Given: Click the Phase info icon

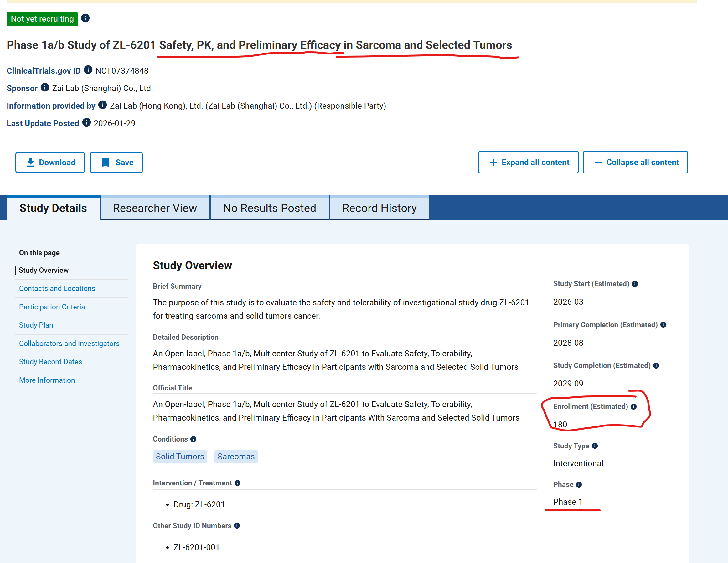Looking at the screenshot, I should [579, 485].
